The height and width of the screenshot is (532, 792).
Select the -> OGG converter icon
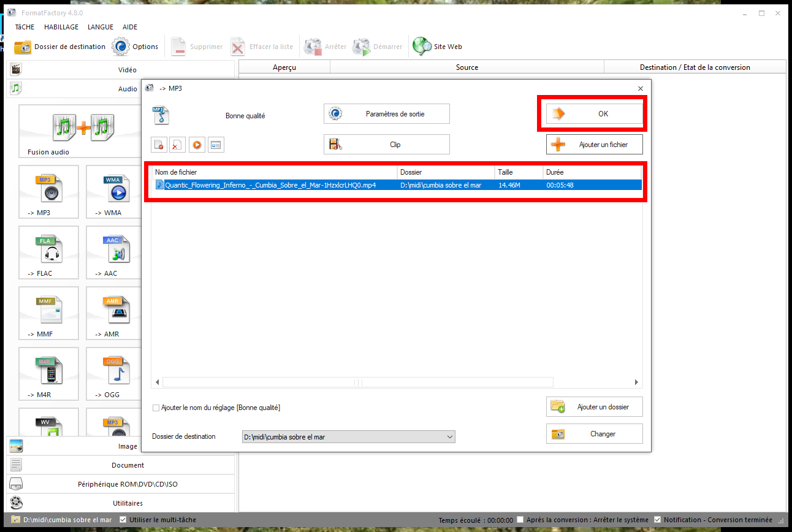pos(116,372)
